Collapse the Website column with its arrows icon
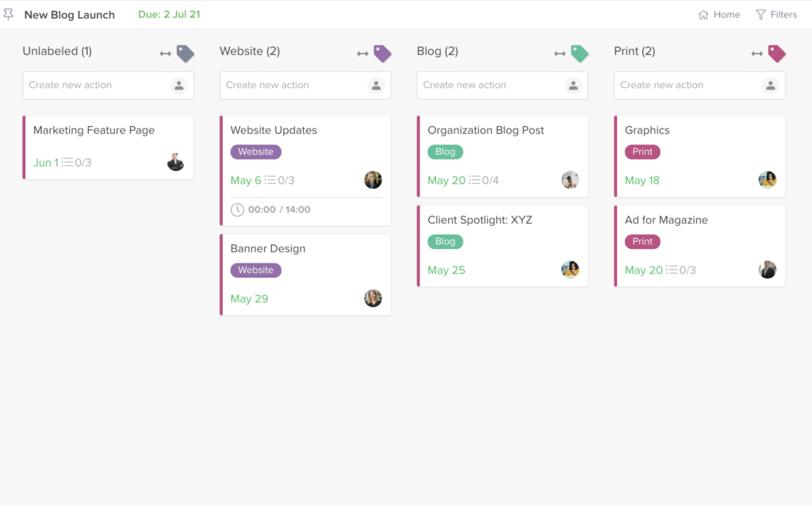 (x=363, y=53)
